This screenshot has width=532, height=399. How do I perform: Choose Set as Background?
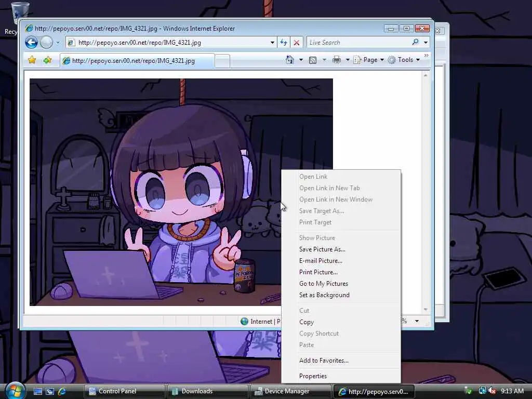tap(324, 295)
